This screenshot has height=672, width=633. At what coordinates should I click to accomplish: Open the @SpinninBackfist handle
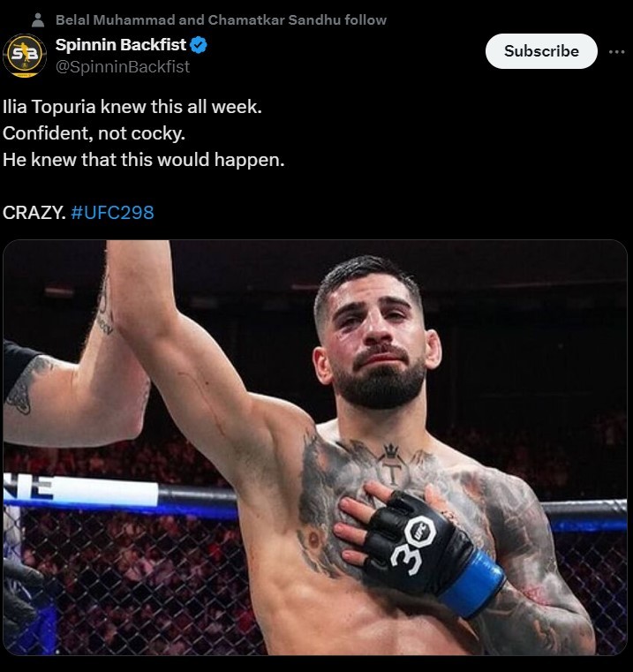123,67
